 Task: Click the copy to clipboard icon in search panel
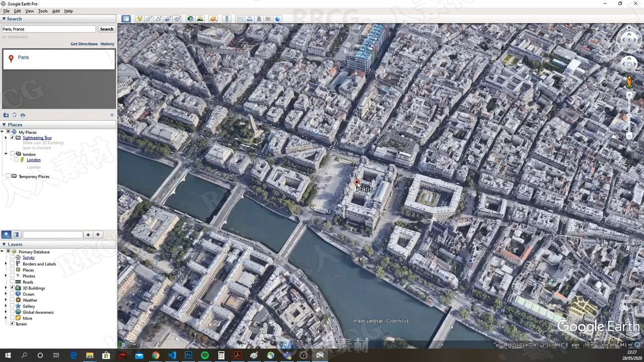15,115
